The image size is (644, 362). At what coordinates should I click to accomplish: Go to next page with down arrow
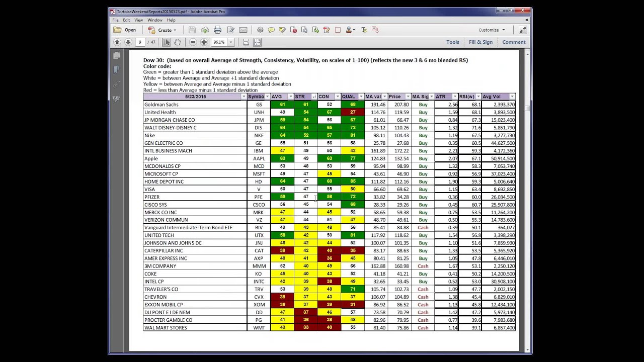tap(128, 42)
